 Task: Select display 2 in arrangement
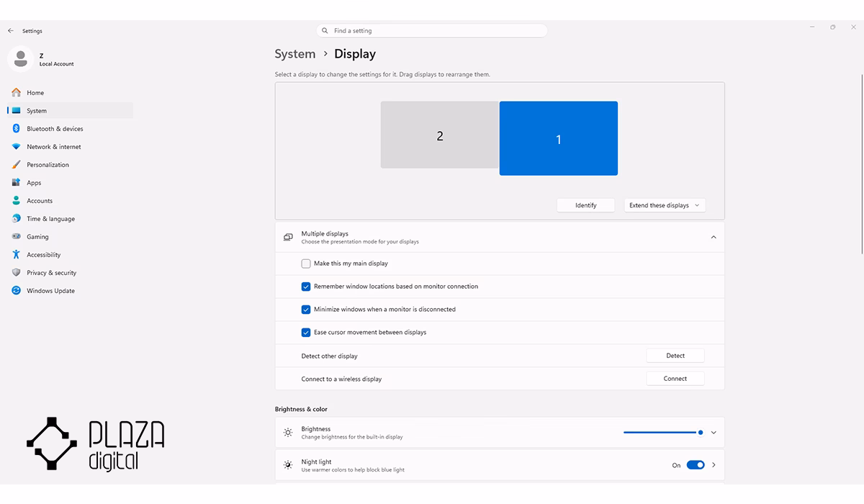(x=440, y=135)
